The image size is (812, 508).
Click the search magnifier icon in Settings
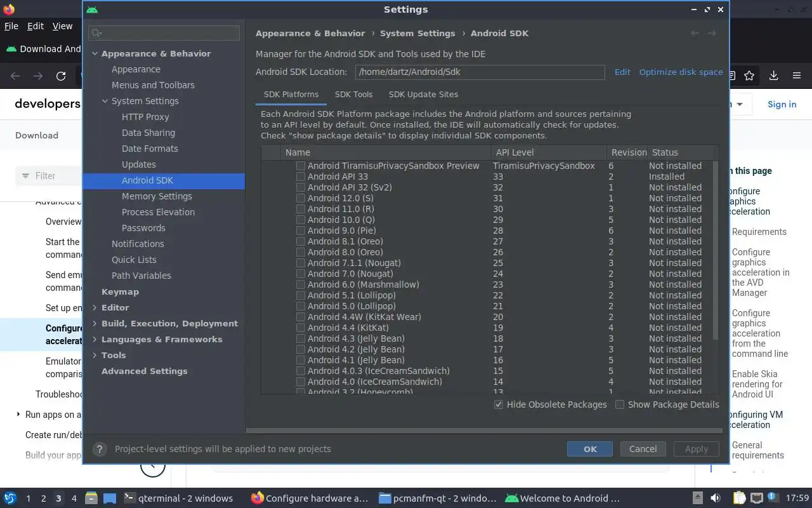pos(96,33)
